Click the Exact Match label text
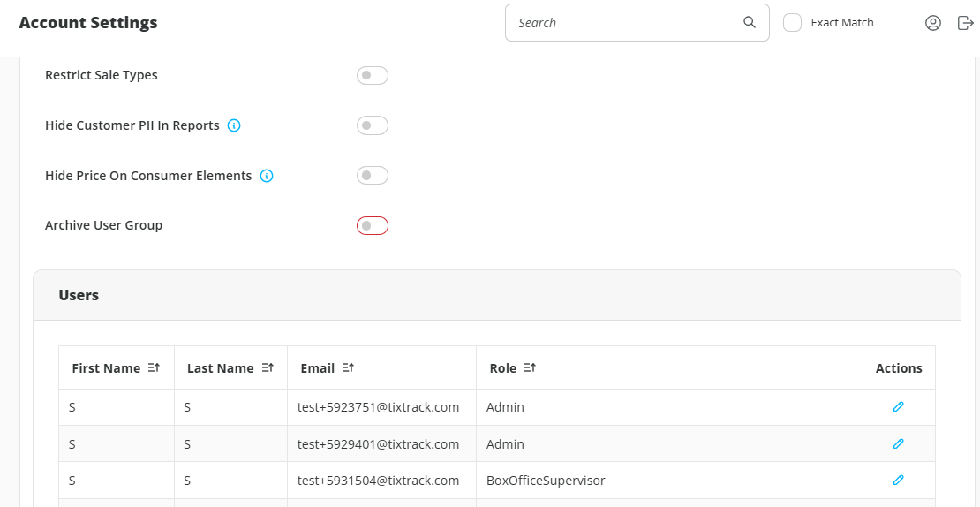 [x=842, y=23]
